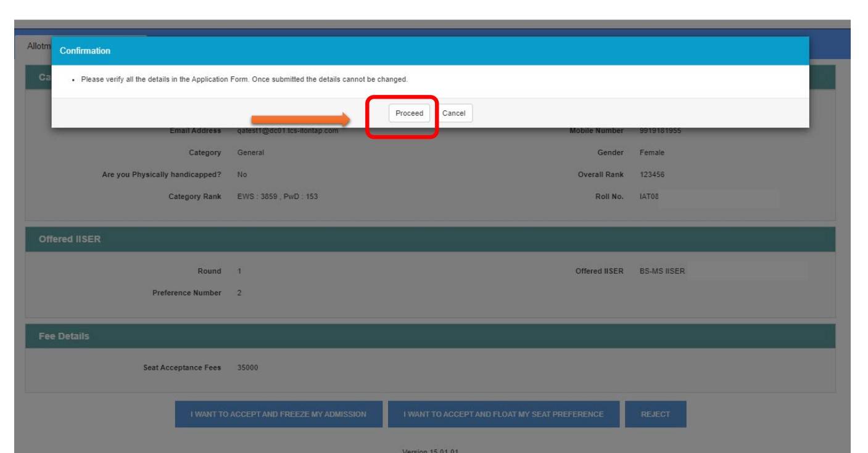Click the Proceed button in Confirmation dialog
Image resolution: width=868 pixels, height=453 pixels.
[x=405, y=113]
